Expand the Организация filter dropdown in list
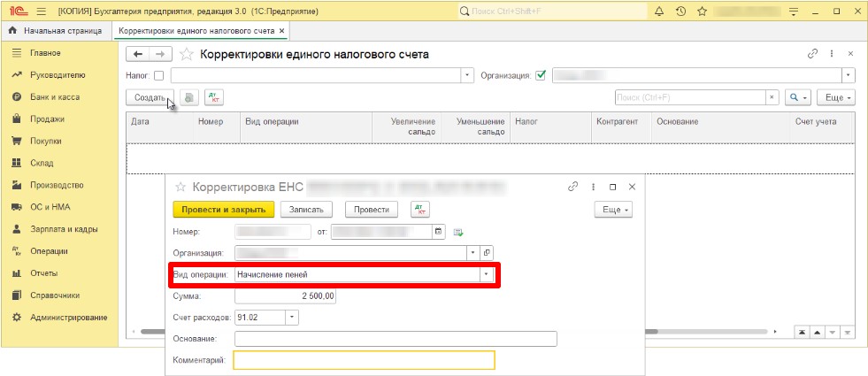 click(849, 75)
